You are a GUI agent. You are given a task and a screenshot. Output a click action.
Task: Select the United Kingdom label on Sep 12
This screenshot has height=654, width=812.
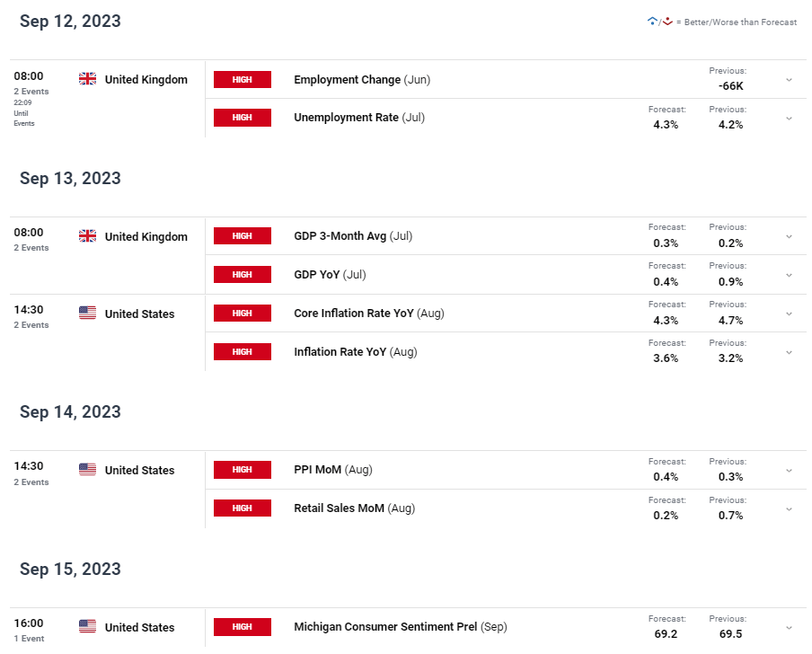146,79
